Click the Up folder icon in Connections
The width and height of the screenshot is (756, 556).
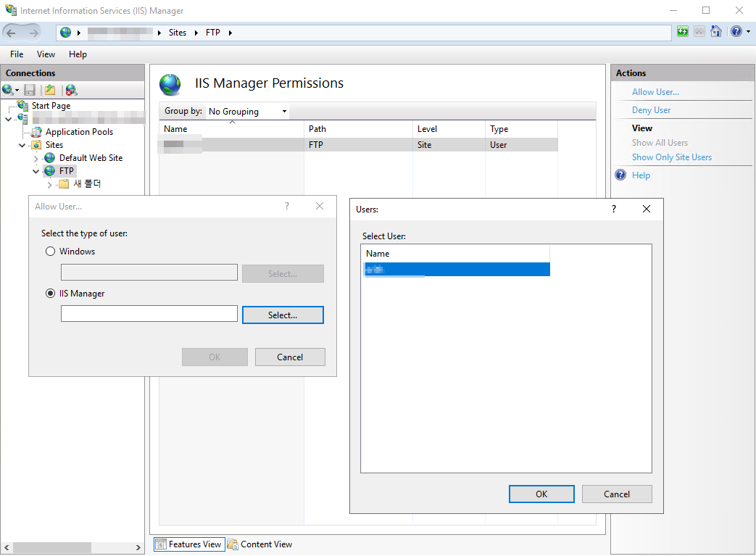click(50, 90)
